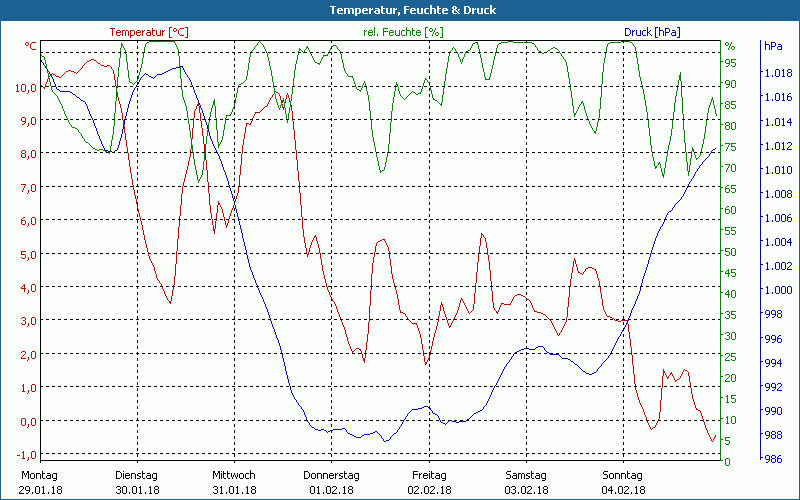
Task: Click the chart title Temperatur, Feuchte & Druck
Action: coord(400,10)
